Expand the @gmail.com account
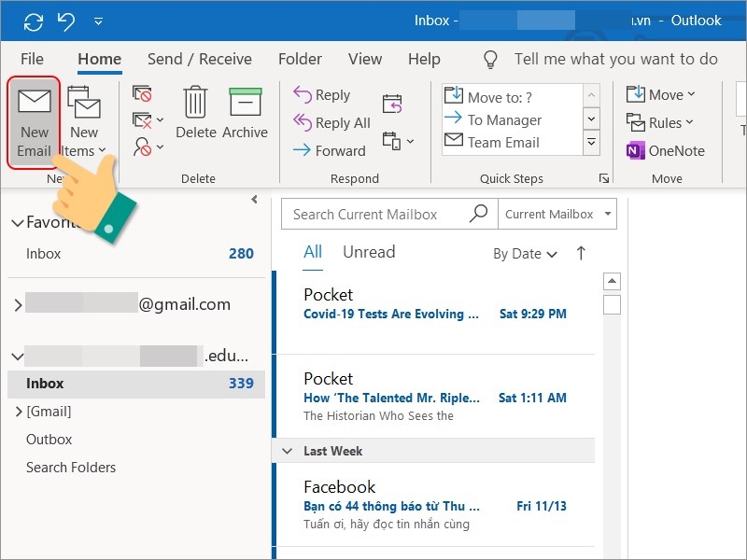 (x=18, y=305)
